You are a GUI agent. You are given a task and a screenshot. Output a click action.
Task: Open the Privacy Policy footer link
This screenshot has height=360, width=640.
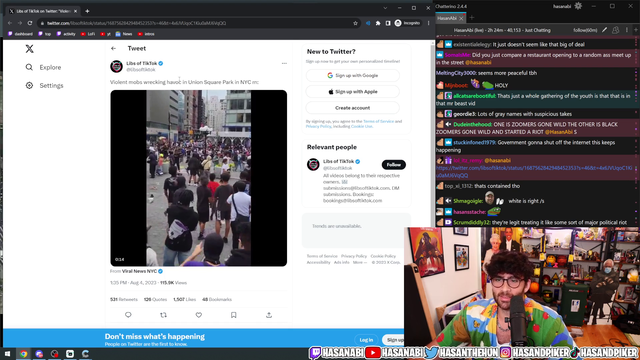tap(354, 256)
